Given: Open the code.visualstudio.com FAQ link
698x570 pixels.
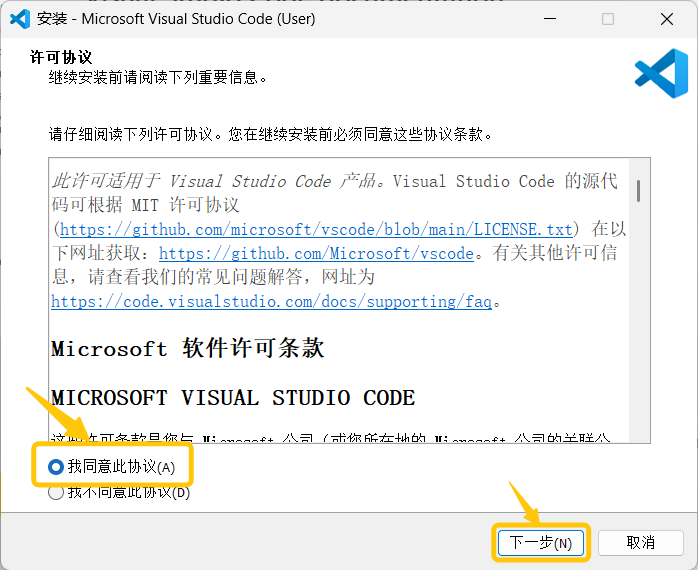Looking at the screenshot, I should coord(271,301).
